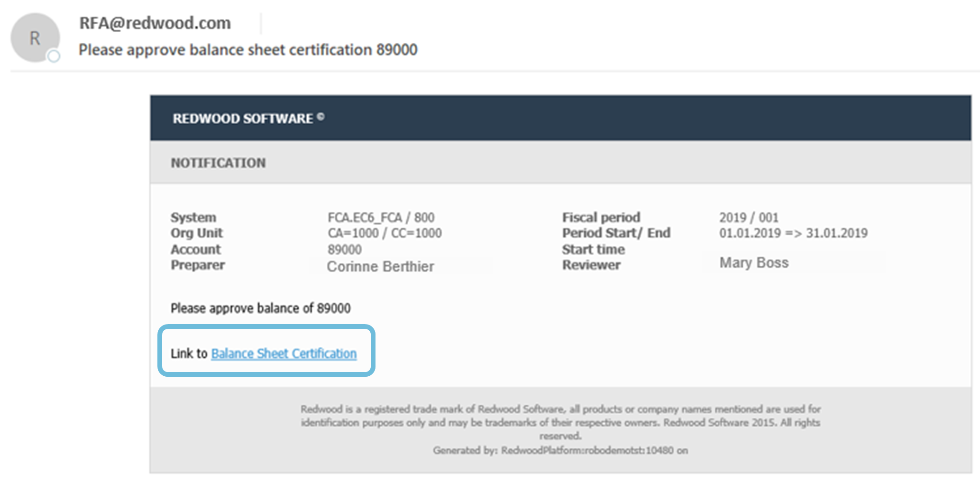Select the sender address RFA@redwood.com
Viewport: 980px width, 484px height.
(x=155, y=23)
